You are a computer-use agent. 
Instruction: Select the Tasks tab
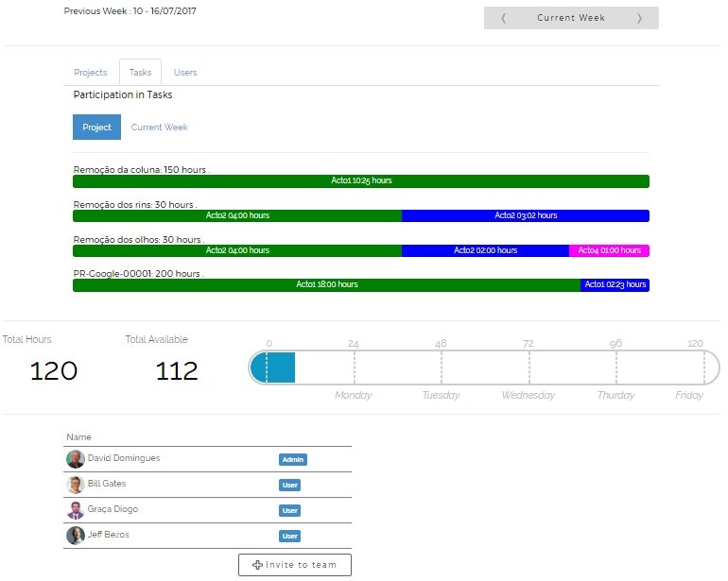pyautogui.click(x=140, y=73)
